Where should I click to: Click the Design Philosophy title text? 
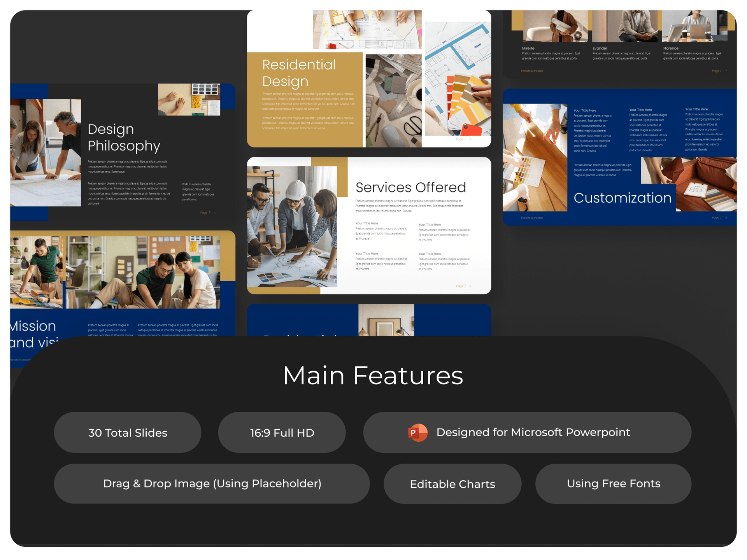124,137
